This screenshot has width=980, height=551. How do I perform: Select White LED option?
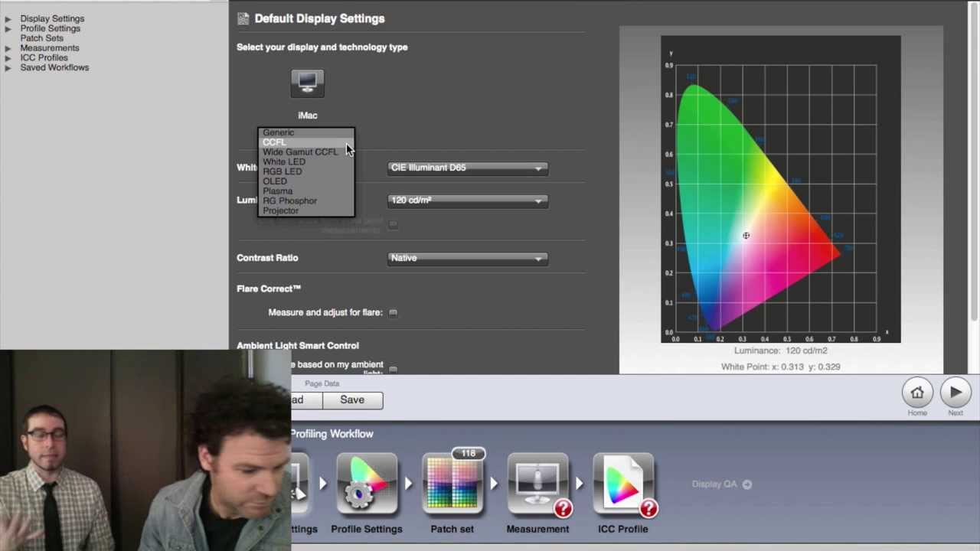(306, 161)
